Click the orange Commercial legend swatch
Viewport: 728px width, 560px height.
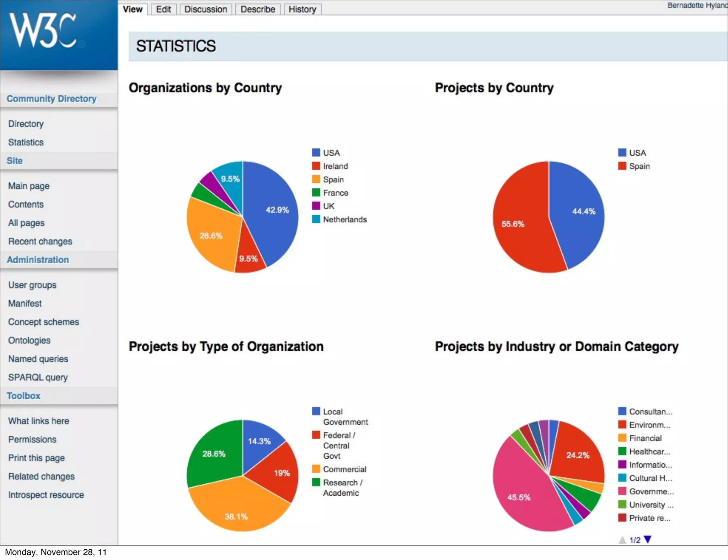tap(316, 469)
